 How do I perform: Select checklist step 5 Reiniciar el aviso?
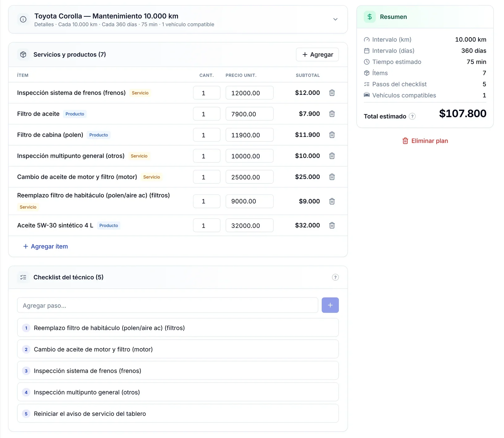[178, 413]
